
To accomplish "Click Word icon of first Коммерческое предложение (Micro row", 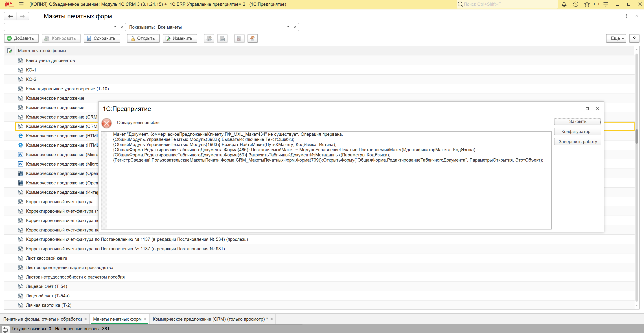I will (x=20, y=155).
